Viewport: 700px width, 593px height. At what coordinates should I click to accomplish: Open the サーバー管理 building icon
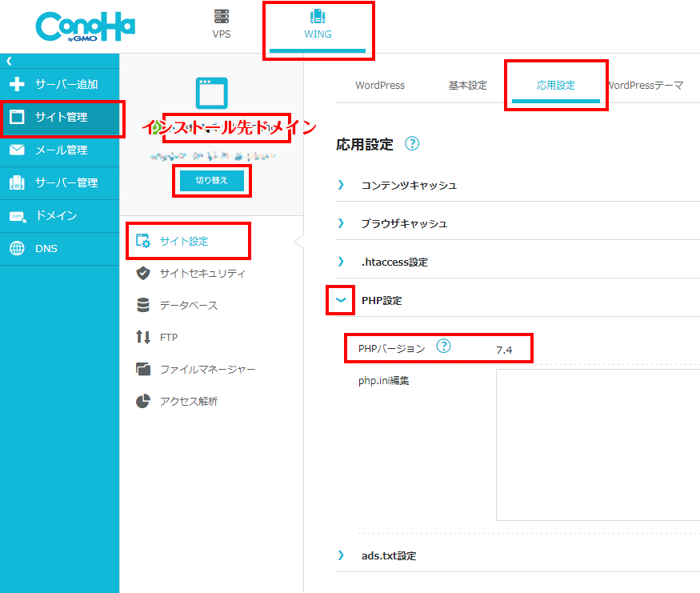click(17, 182)
